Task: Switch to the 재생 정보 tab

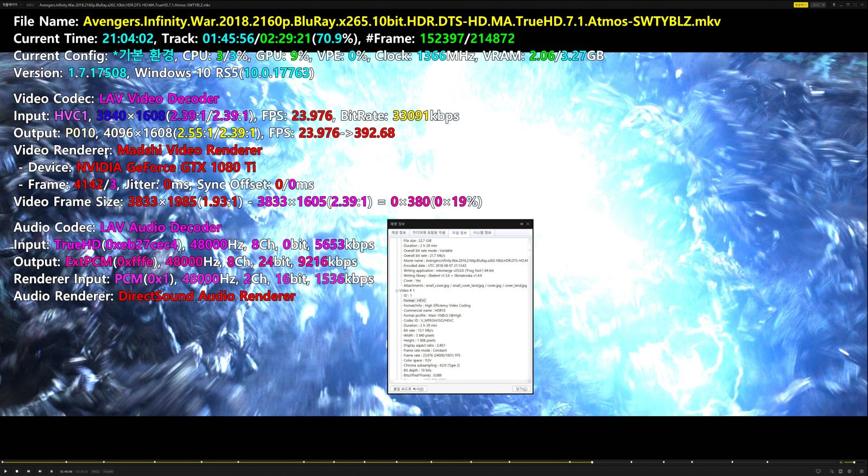Action: coord(398,233)
